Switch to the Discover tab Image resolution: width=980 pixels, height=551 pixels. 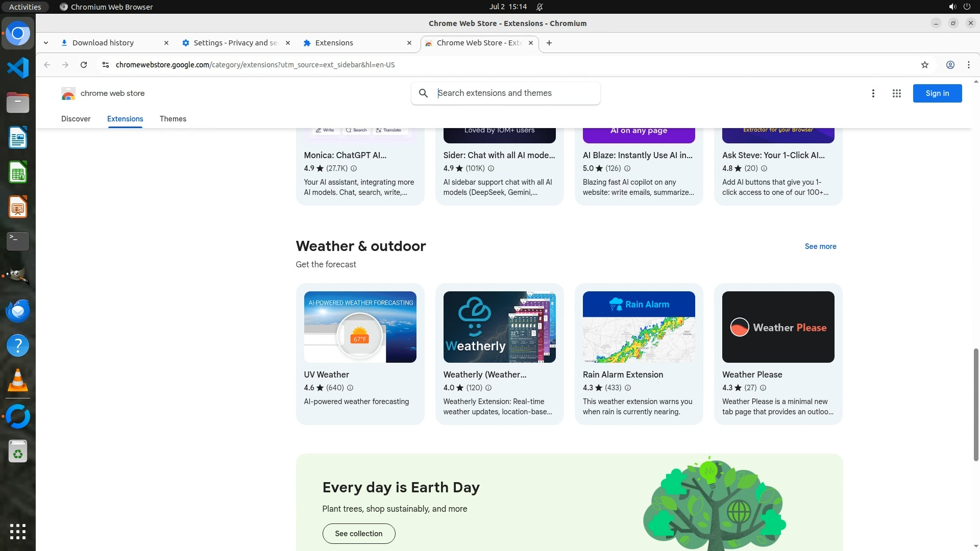coord(76,119)
